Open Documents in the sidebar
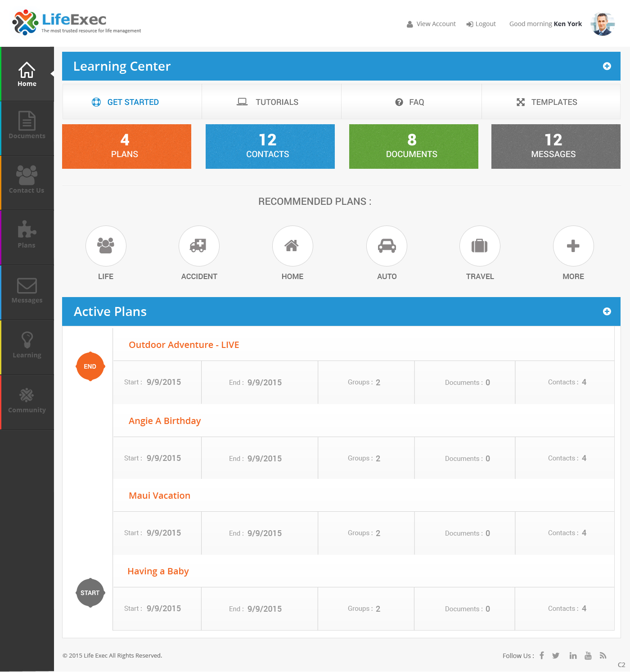Viewport: 630px width, 672px height. tap(27, 128)
